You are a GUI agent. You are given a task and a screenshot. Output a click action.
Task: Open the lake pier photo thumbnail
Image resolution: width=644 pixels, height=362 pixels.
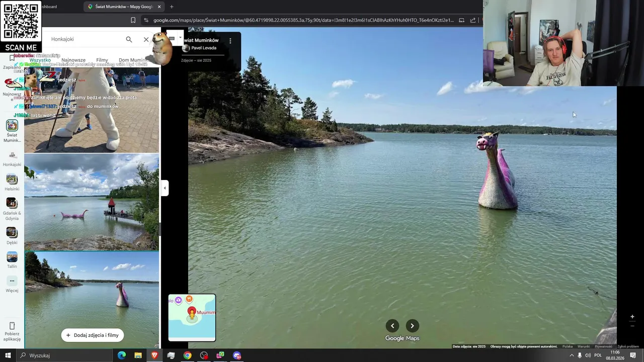click(x=92, y=202)
